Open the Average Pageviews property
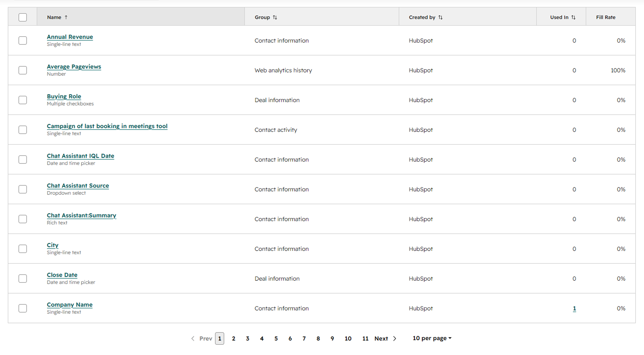The width and height of the screenshot is (644, 355). coord(74,67)
